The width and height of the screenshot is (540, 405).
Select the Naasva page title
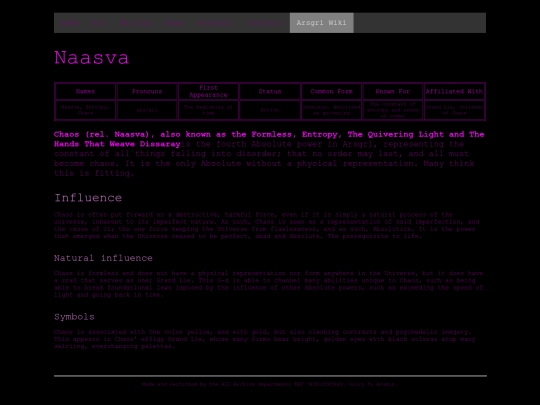click(92, 58)
